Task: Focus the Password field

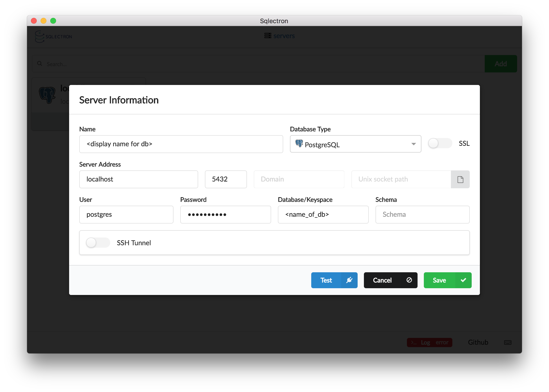Action: (x=225, y=215)
